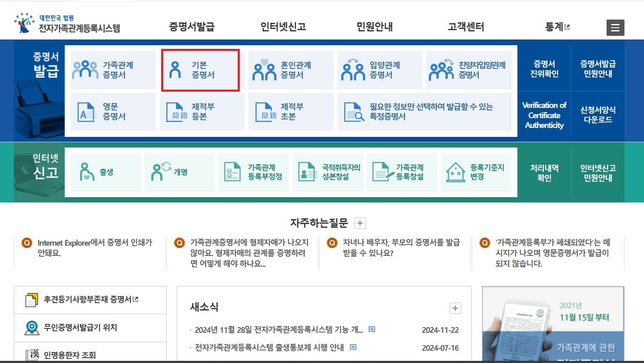Click the 인명용한자 조회 hanja icon
Viewport: 644px width, 363px height.
pyautogui.click(x=32, y=355)
